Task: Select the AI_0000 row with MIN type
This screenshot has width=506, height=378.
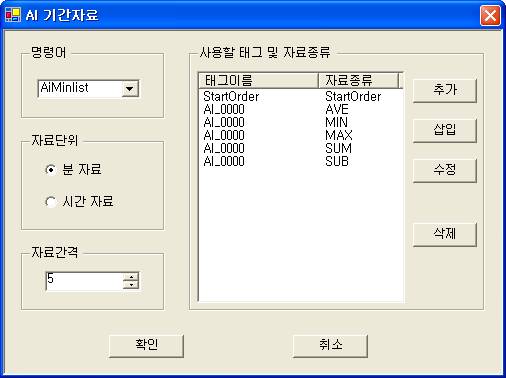Action: click(x=301, y=122)
